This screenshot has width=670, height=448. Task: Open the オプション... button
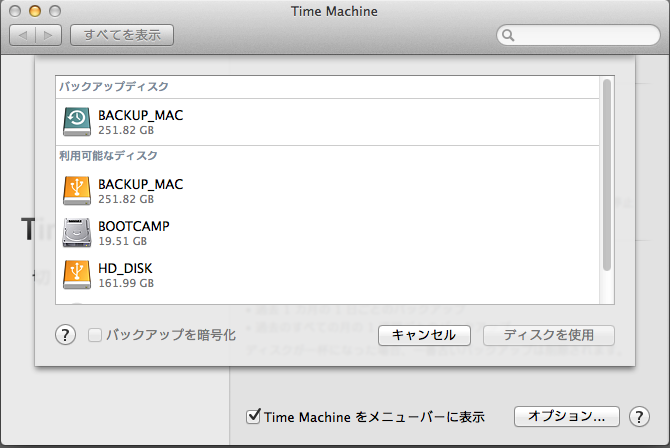pos(567,416)
